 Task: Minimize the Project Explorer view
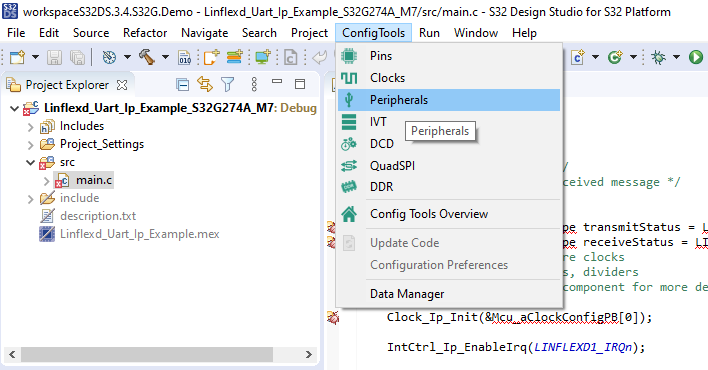[277, 82]
